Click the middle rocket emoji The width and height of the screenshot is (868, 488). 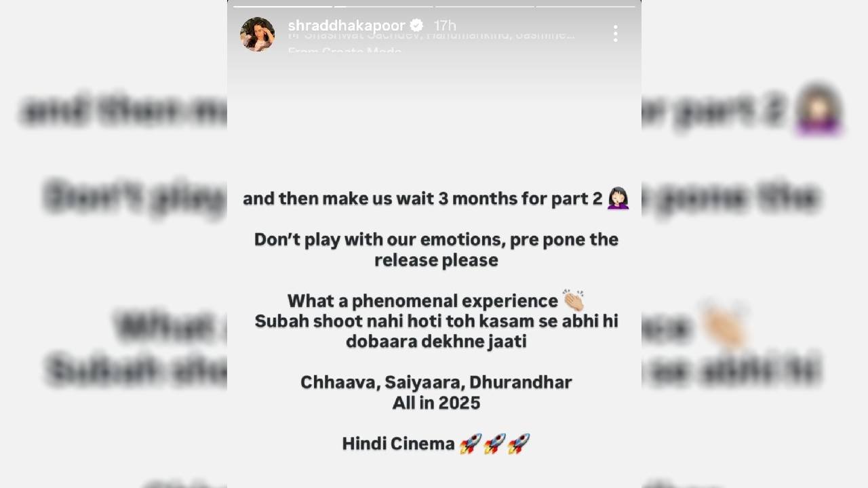pyautogui.click(x=495, y=444)
